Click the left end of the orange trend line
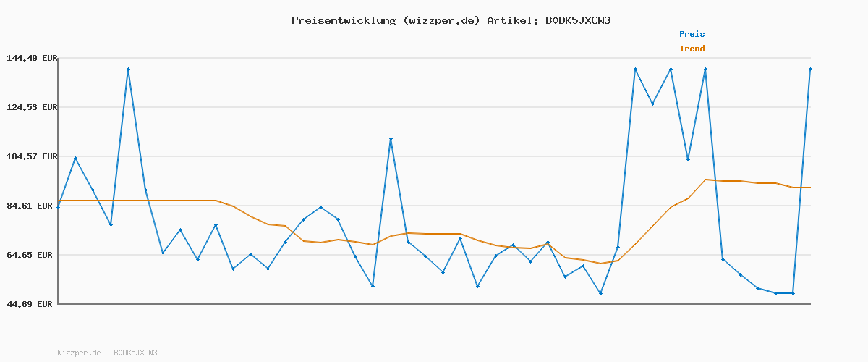This screenshot has width=868, height=362. (59, 201)
